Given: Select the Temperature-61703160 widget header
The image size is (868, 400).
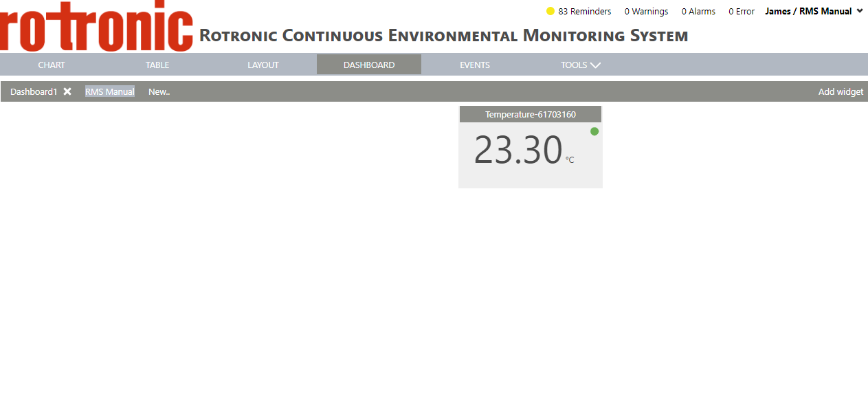Looking at the screenshot, I should click(x=531, y=114).
